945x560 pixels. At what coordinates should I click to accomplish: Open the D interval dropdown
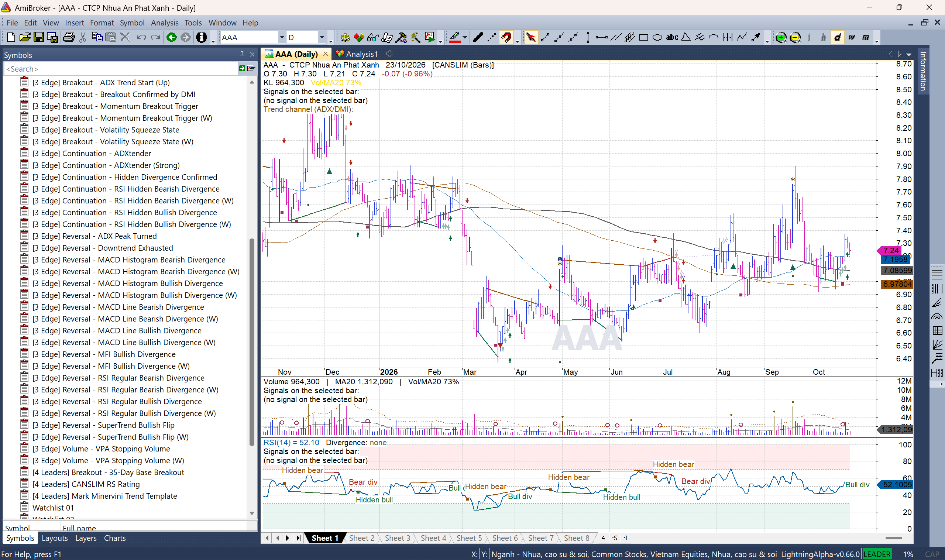322,37
